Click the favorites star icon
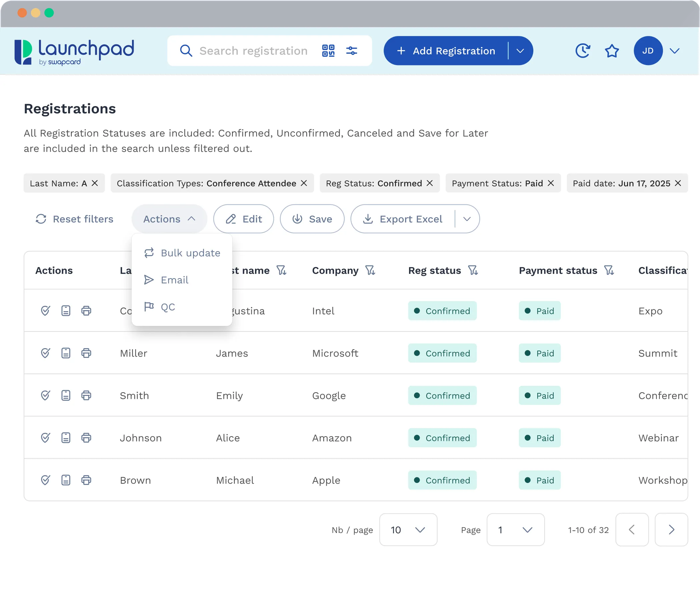The image size is (700, 601). pyautogui.click(x=611, y=51)
